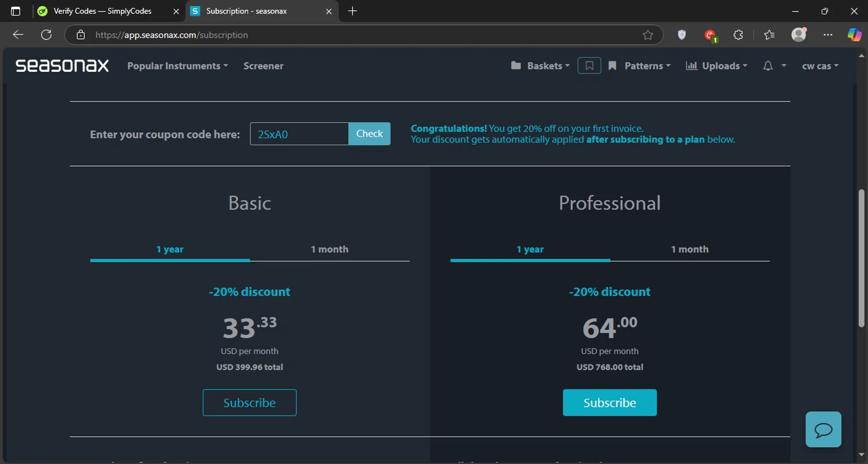
Task: View site information lock icon
Action: click(80, 35)
